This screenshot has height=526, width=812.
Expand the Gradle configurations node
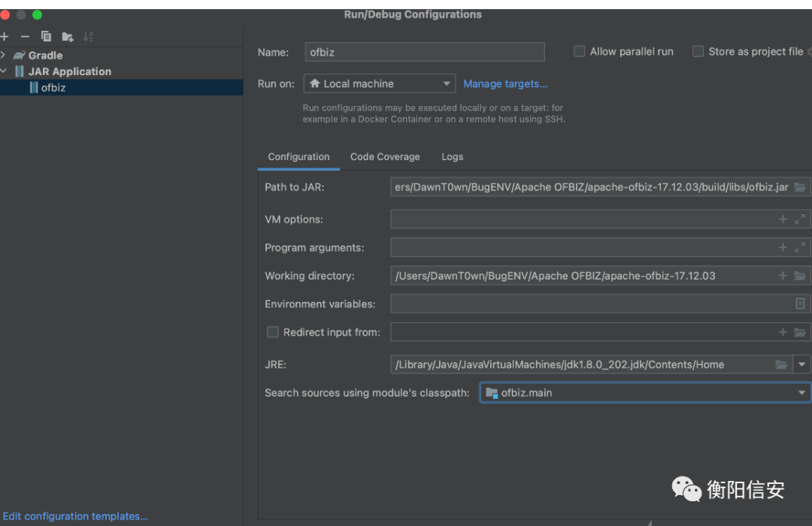pos(3,55)
